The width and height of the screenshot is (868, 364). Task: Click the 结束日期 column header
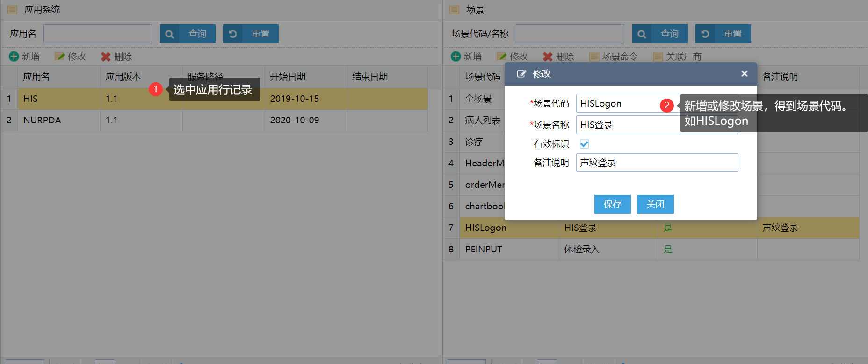(x=387, y=77)
